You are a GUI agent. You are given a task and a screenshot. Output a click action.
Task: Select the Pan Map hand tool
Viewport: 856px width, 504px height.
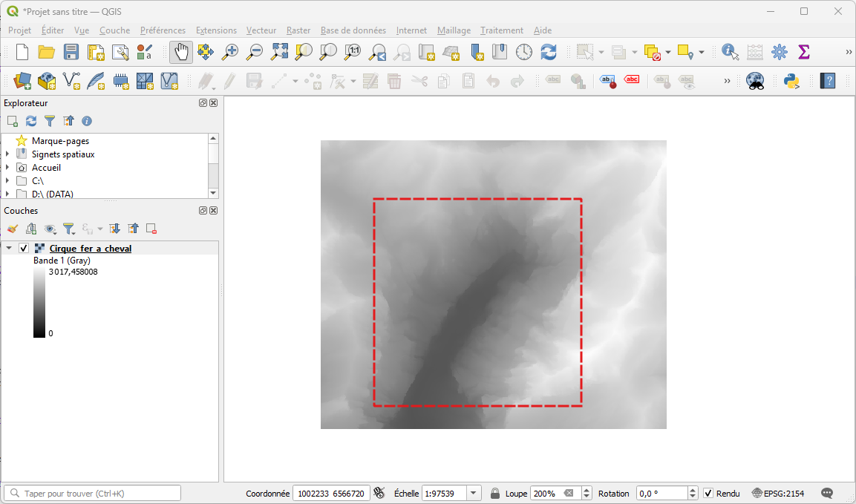point(180,52)
